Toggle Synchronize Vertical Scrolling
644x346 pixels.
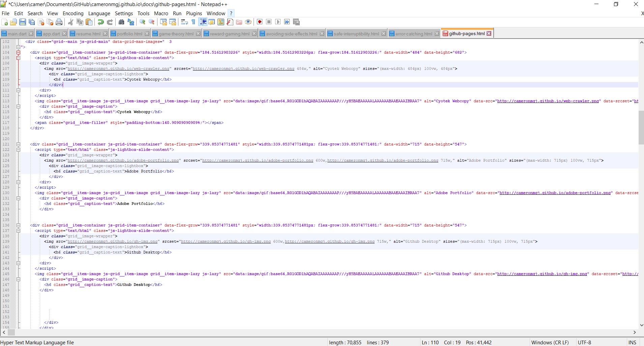coord(164,22)
